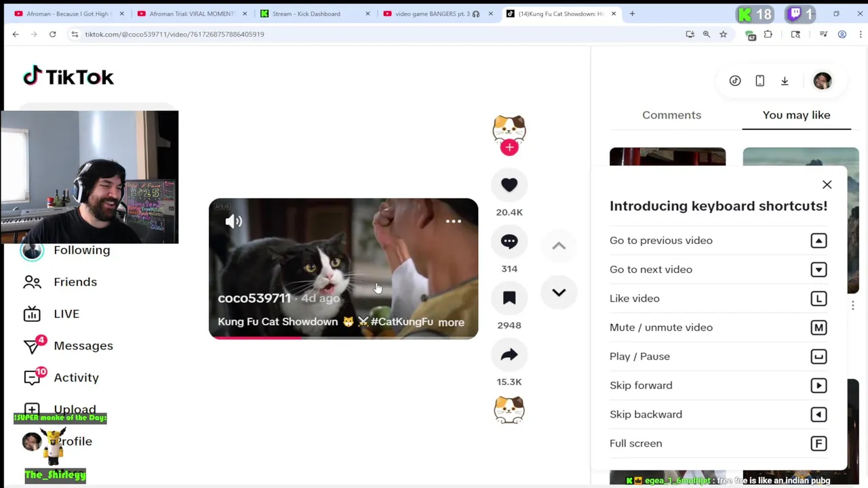Switch to the Comments tab

point(671,115)
